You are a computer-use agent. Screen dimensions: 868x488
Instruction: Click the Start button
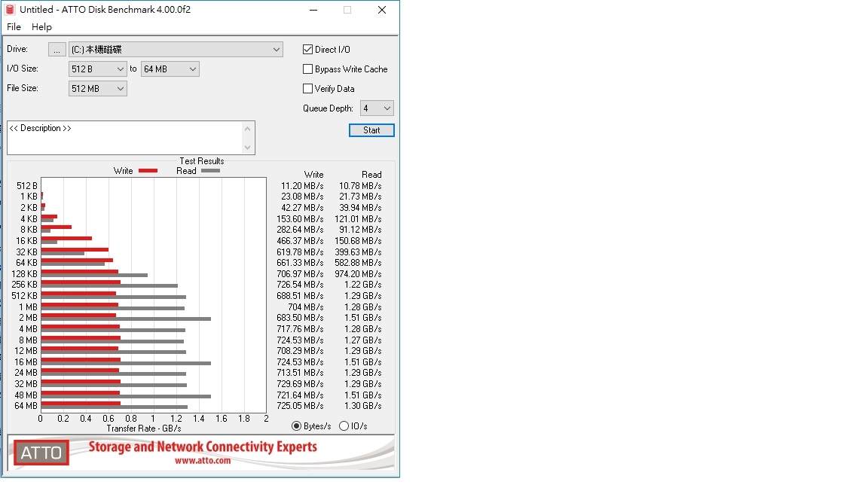click(371, 130)
